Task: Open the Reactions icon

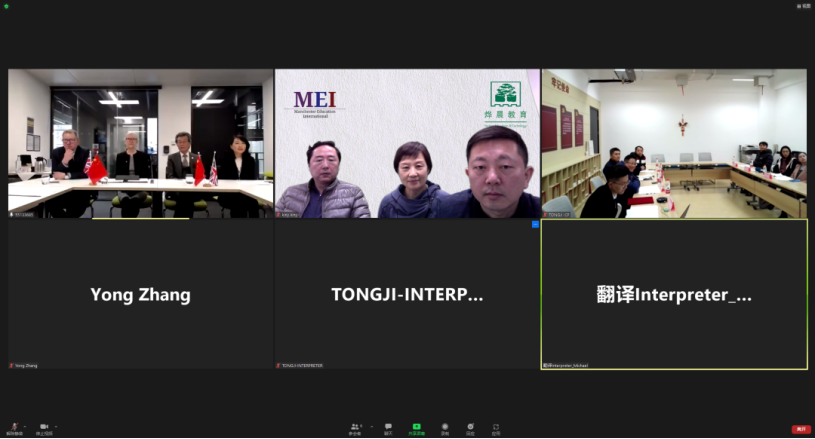Action: click(470, 429)
